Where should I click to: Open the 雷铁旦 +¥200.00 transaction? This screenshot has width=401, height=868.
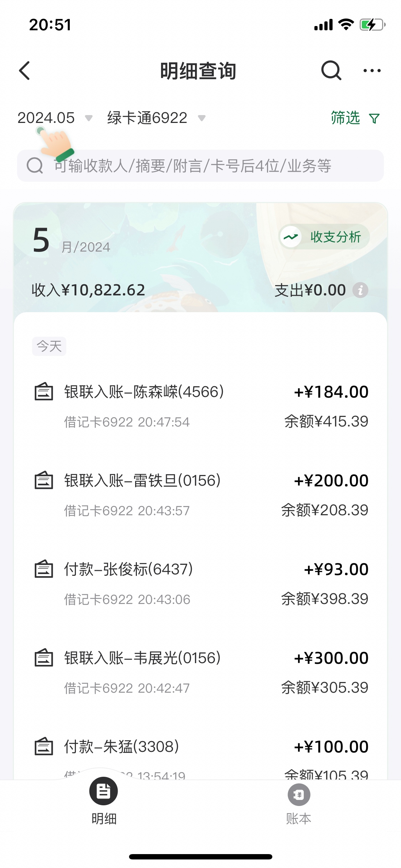click(200, 495)
